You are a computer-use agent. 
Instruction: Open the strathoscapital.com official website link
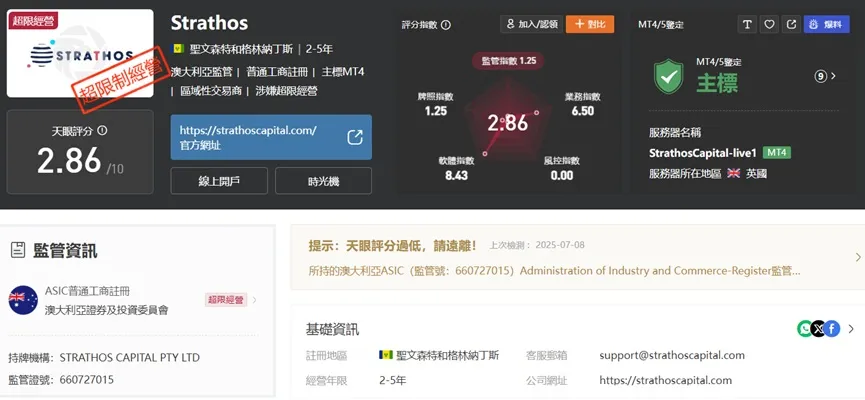(271, 137)
